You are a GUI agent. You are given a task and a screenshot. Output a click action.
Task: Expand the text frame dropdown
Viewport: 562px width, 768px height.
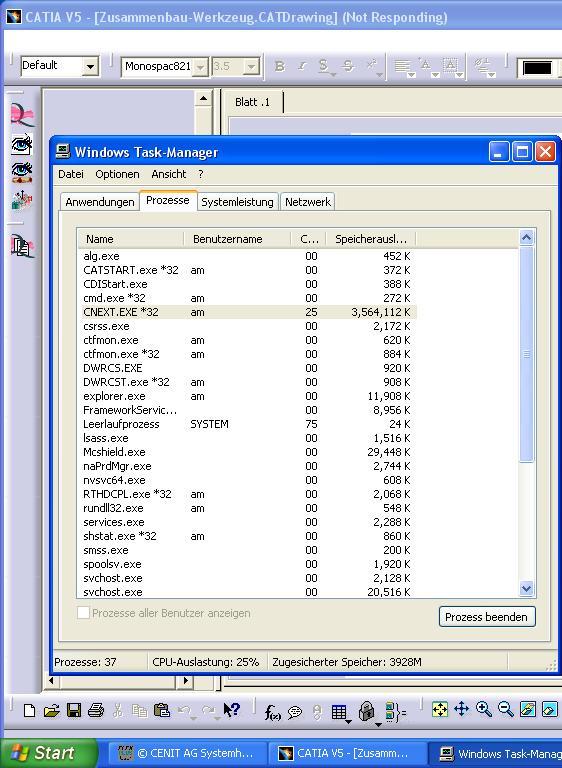click(460, 75)
